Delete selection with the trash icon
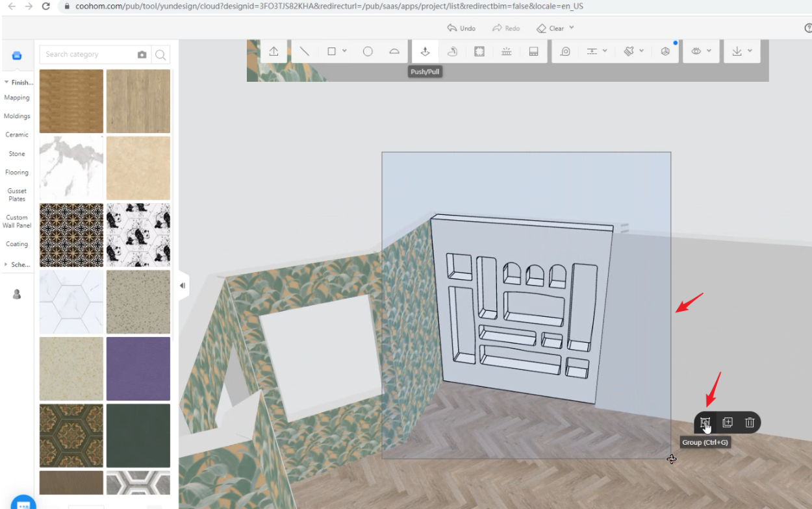 click(x=750, y=423)
